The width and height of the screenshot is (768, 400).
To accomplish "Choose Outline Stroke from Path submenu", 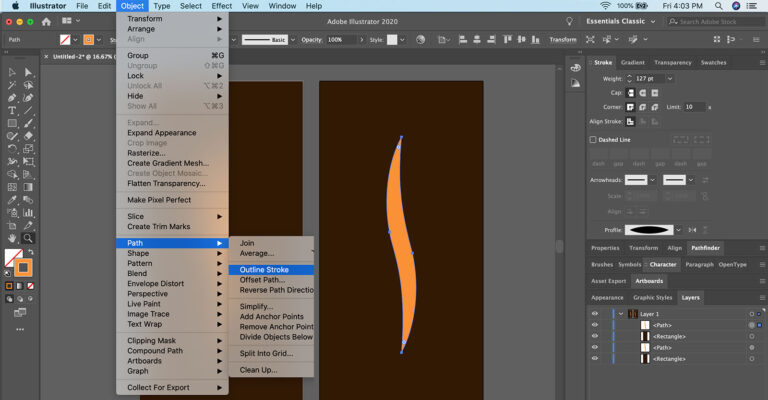I will 271,270.
